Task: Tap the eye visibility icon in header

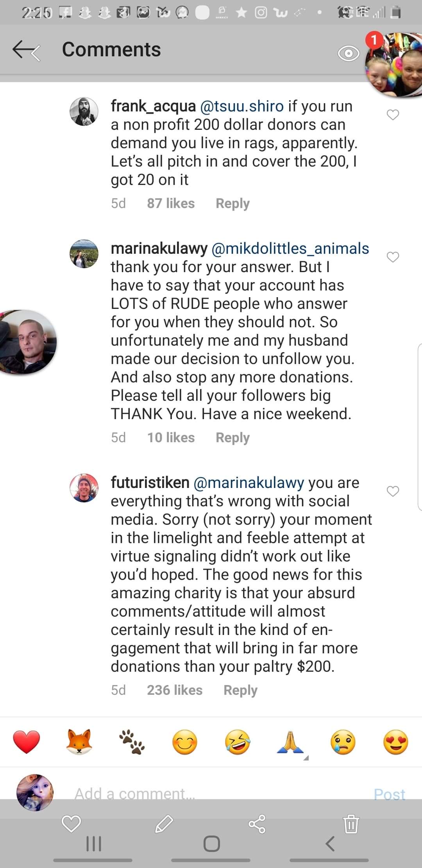Action: pos(348,54)
